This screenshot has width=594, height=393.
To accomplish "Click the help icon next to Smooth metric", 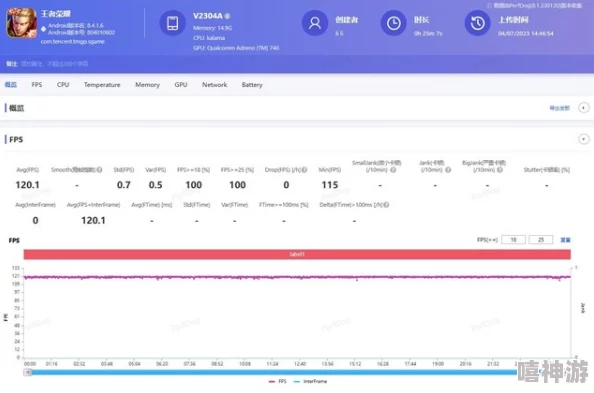I will point(99,170).
